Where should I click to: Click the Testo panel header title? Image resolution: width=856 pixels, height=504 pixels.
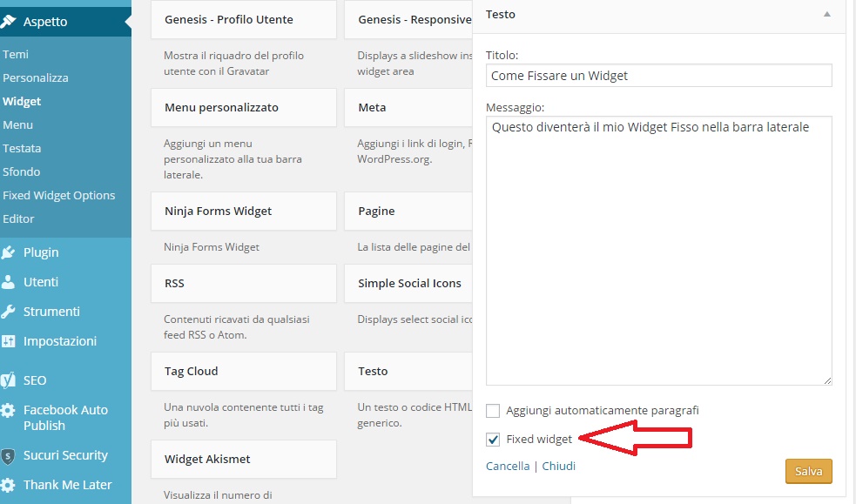pos(501,14)
